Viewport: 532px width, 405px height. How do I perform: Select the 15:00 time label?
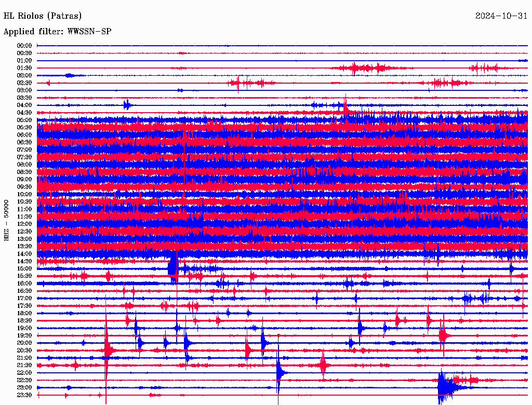pyautogui.click(x=24, y=268)
